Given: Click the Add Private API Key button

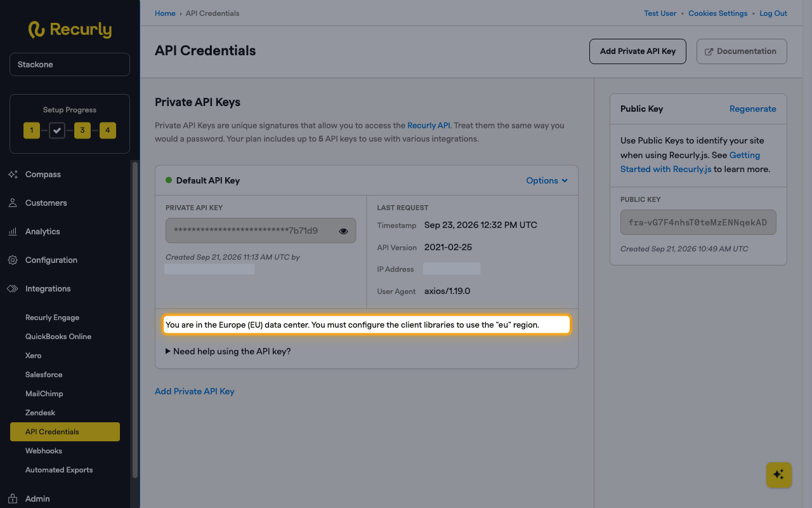Looking at the screenshot, I should tap(638, 51).
